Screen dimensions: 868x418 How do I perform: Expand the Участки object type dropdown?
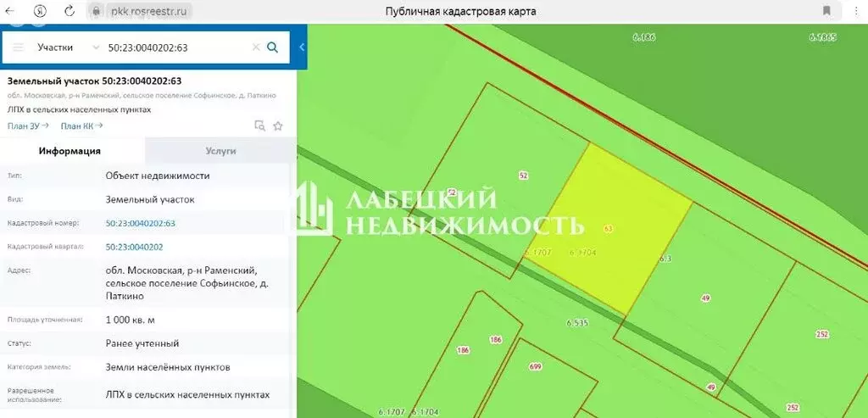point(69,47)
